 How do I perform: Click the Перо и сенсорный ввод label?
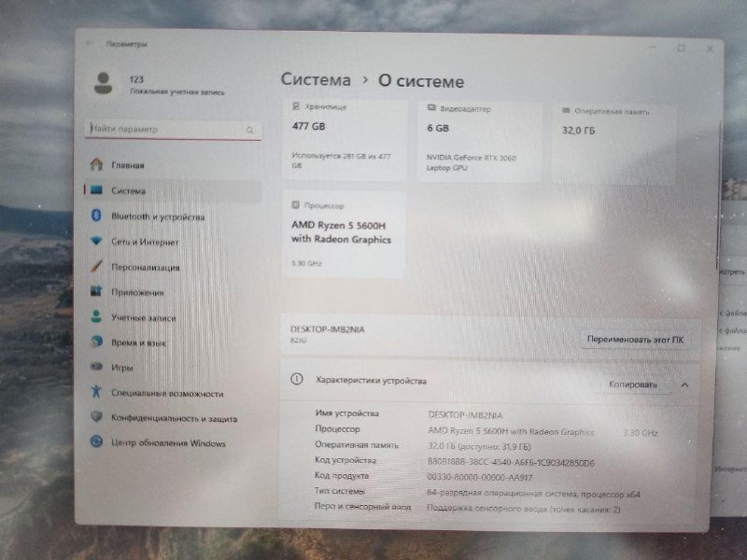pyautogui.click(x=362, y=506)
